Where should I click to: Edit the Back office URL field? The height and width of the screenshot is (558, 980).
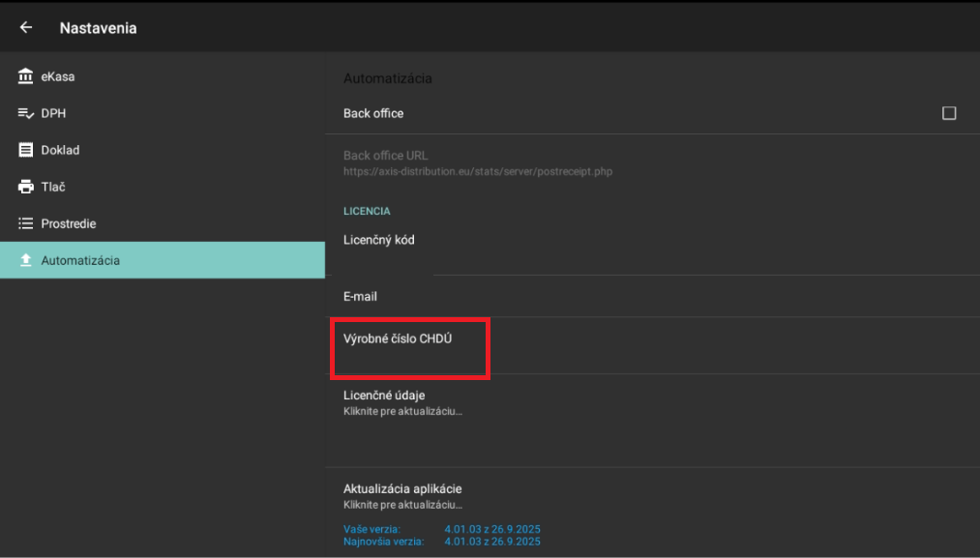click(x=477, y=162)
